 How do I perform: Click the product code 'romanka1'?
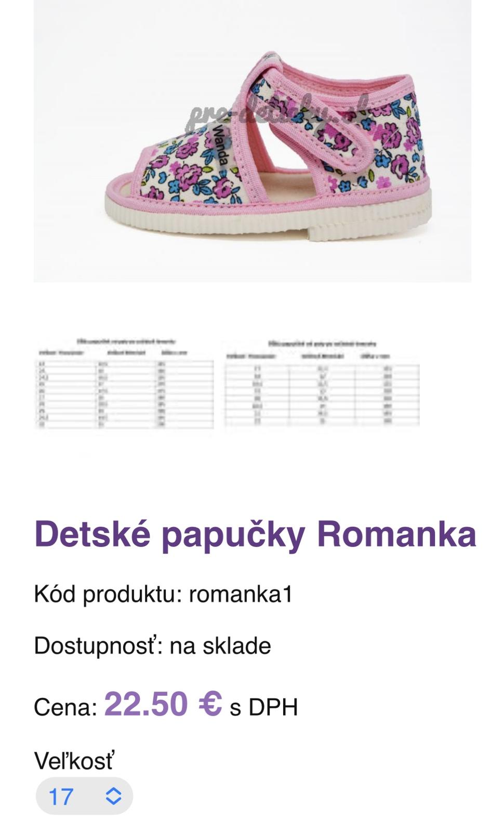[x=241, y=594]
